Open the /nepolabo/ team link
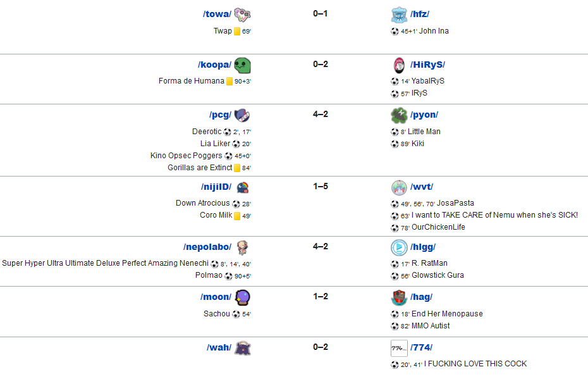Screen dimensions: 588x379 (x=207, y=247)
